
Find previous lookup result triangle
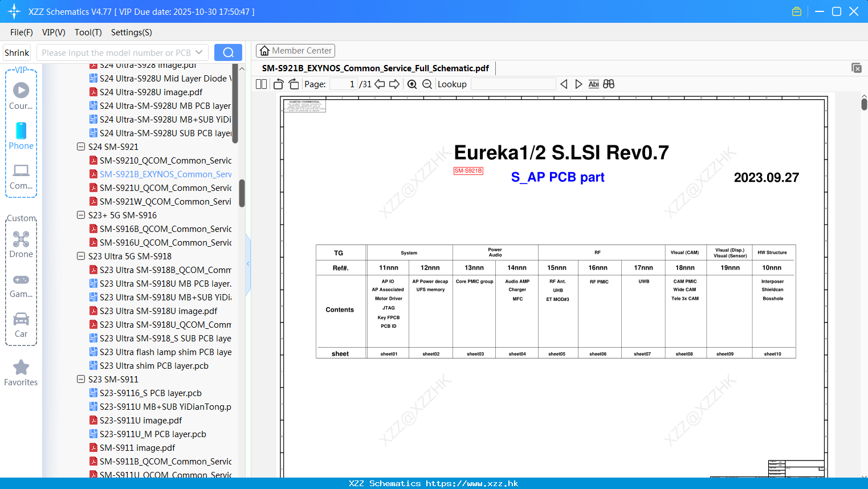click(564, 84)
